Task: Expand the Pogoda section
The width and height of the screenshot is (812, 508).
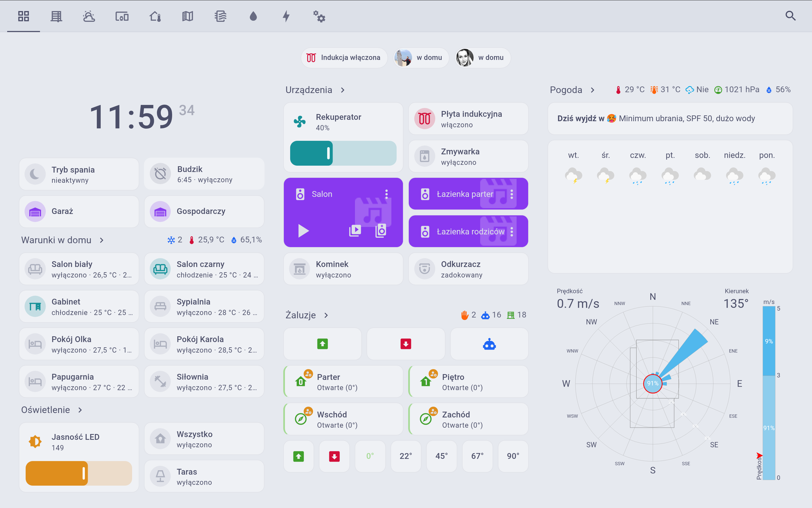Action: pyautogui.click(x=572, y=90)
